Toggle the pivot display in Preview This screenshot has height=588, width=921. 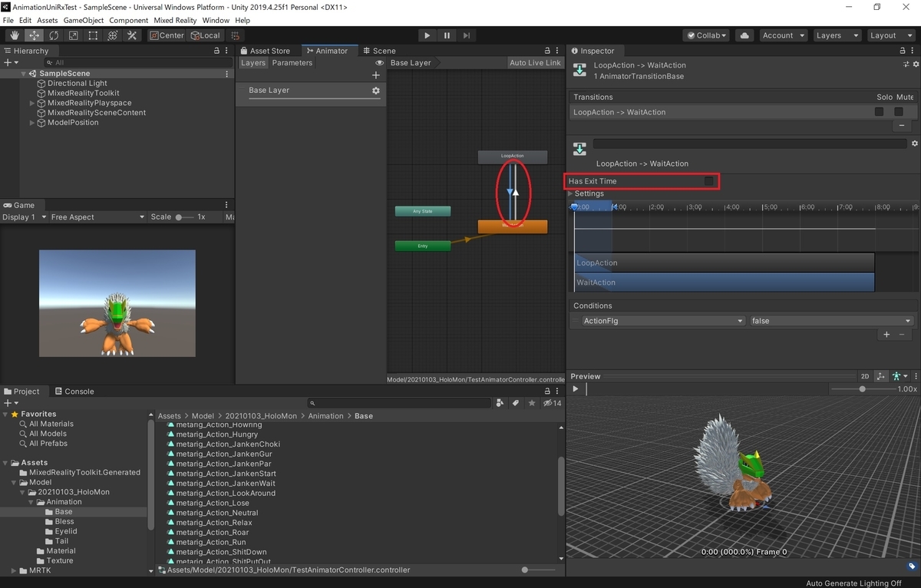click(882, 376)
